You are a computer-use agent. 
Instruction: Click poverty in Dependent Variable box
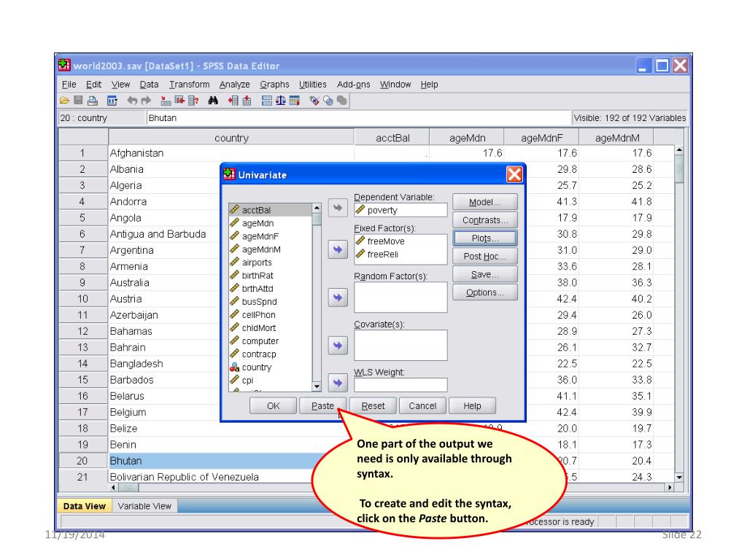pos(400,210)
